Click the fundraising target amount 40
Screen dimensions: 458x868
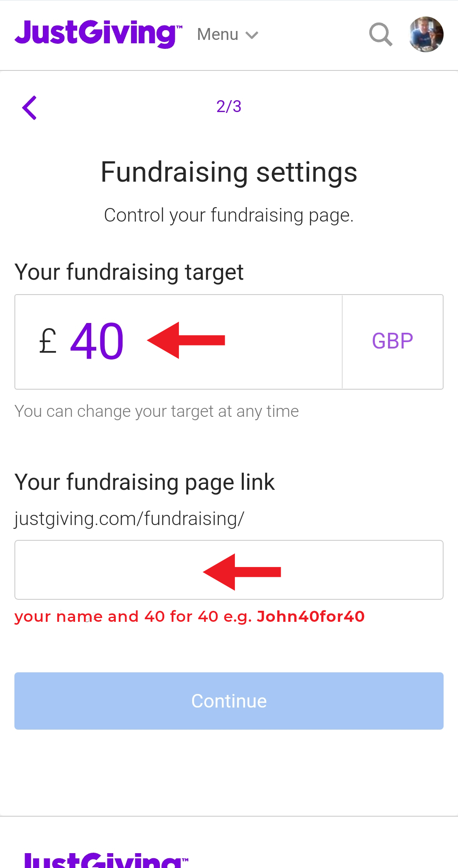click(97, 341)
